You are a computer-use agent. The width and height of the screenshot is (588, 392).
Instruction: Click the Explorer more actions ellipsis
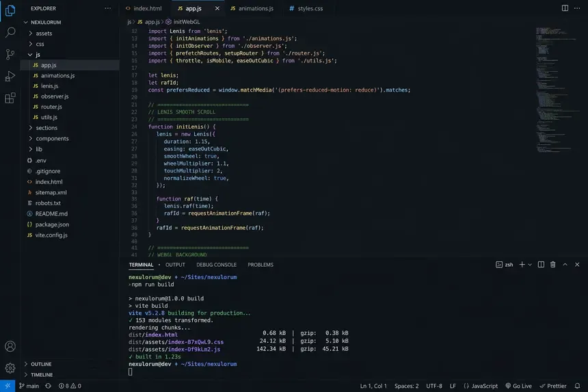107,8
